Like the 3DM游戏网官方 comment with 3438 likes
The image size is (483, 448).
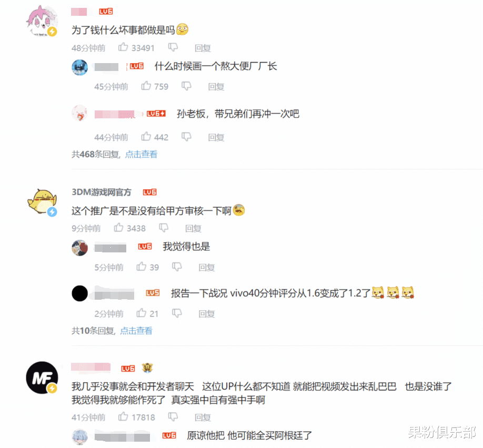[x=118, y=228]
